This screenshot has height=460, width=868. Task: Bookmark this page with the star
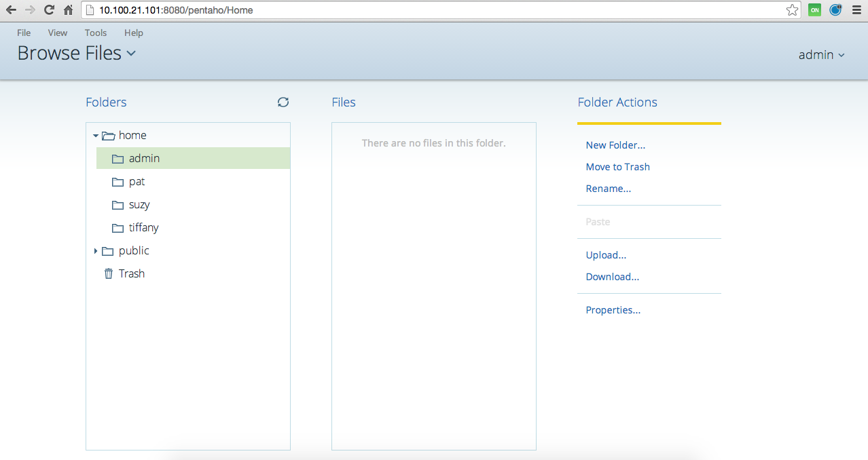(793, 10)
